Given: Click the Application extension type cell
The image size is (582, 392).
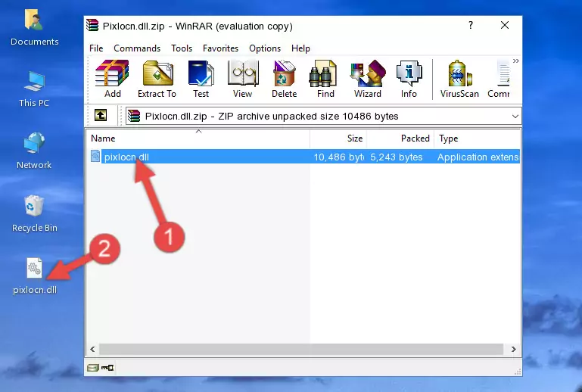Looking at the screenshot, I should point(478,157).
